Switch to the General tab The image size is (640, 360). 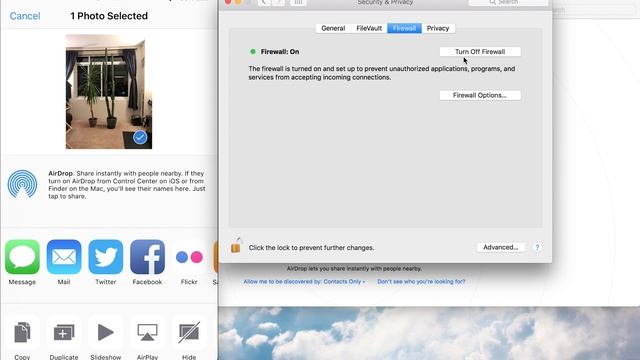333,28
